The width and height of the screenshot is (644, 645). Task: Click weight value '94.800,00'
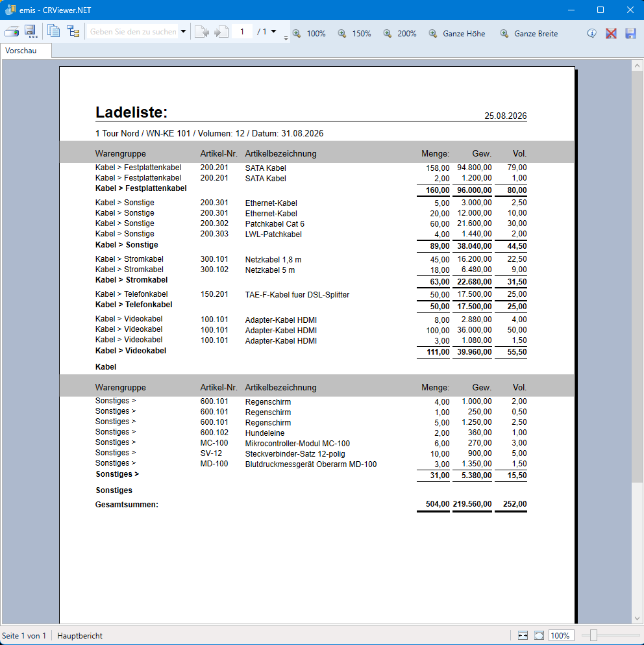coord(474,168)
